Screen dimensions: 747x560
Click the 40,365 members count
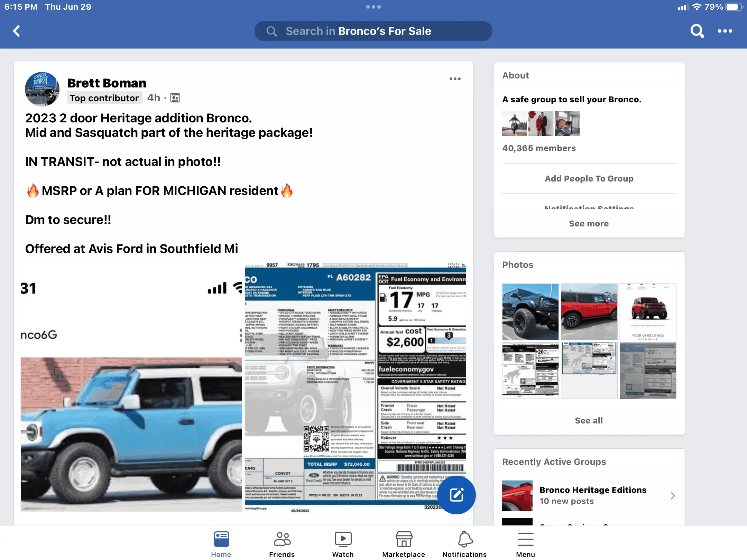(x=539, y=148)
